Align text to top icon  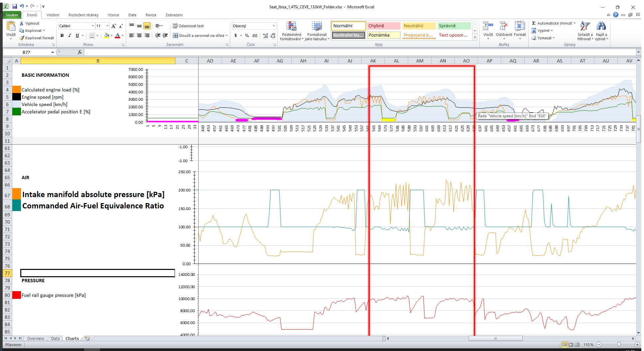pyautogui.click(x=132, y=26)
